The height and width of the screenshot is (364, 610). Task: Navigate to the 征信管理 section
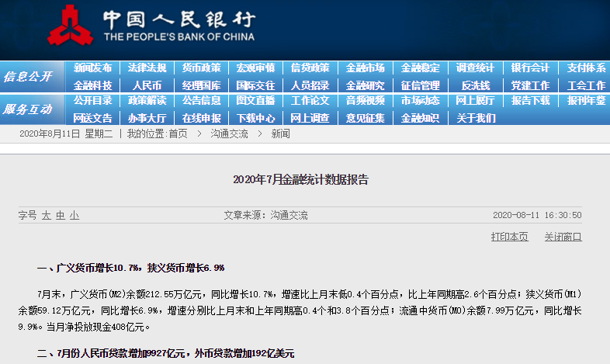pos(420,85)
